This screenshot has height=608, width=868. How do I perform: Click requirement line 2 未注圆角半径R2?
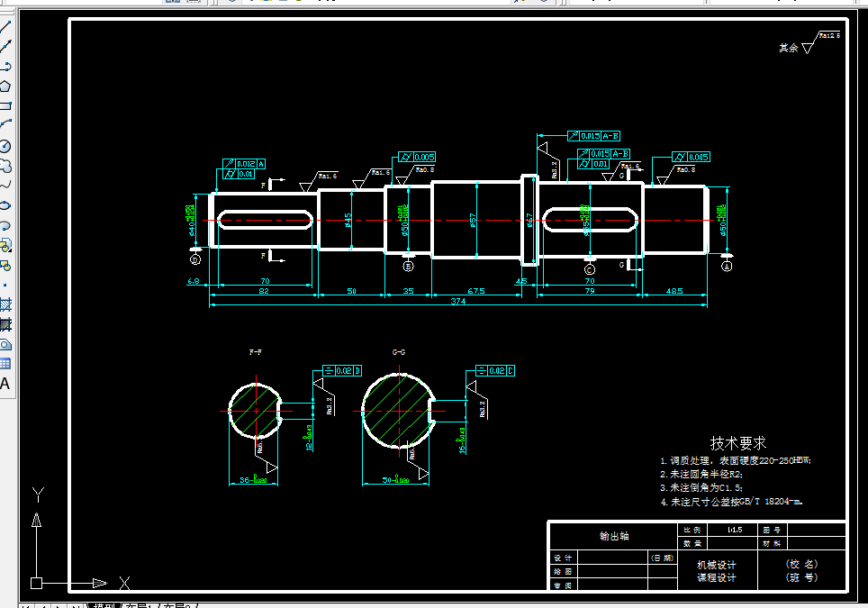[701, 475]
